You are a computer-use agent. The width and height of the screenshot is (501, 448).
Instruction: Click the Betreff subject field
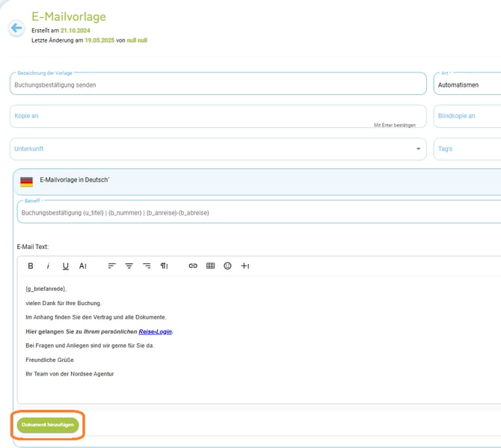pos(254,212)
